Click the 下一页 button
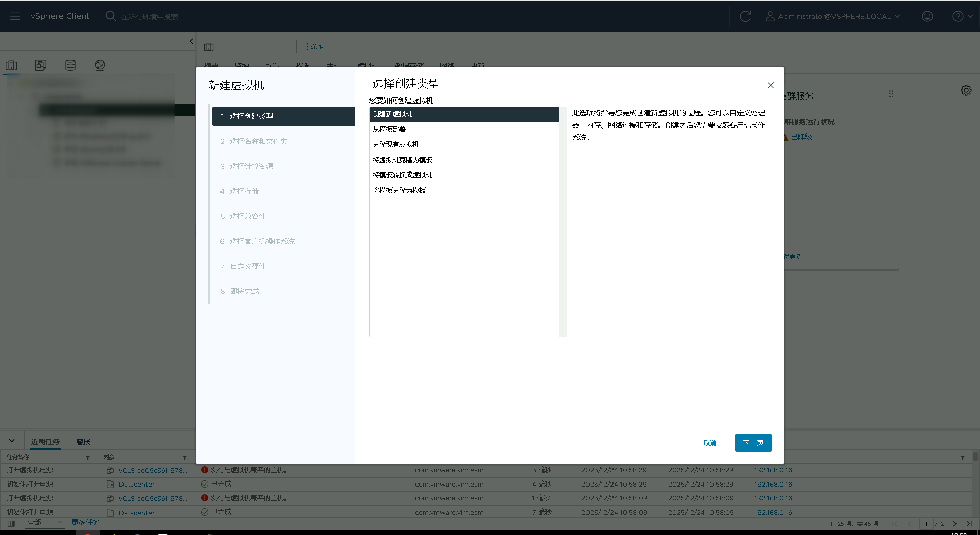This screenshot has height=535, width=980. (753, 443)
